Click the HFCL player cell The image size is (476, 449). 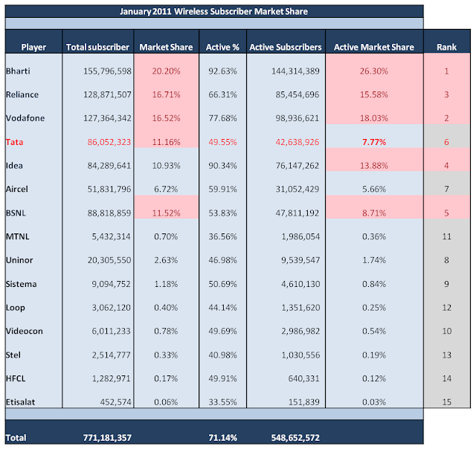(x=16, y=378)
